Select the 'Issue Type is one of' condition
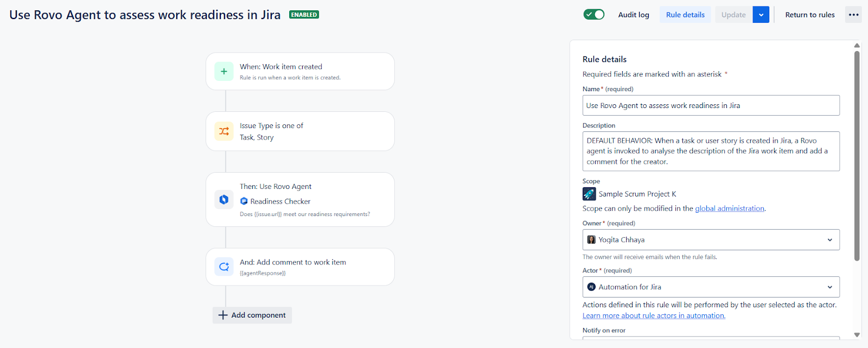868x348 pixels. (300, 131)
